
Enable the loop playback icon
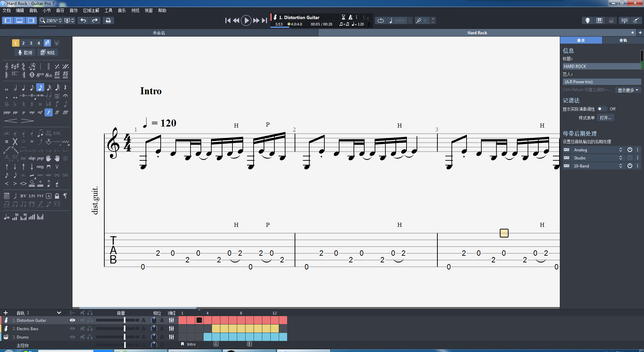pos(380,20)
